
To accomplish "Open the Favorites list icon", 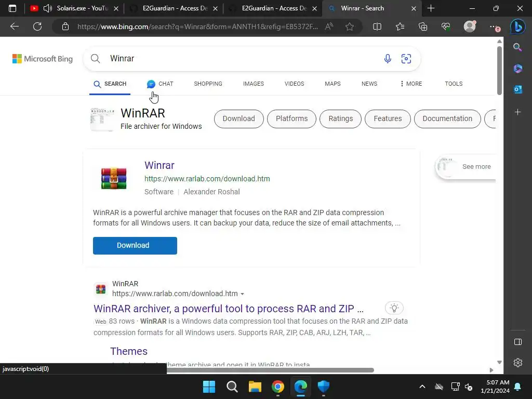I will pos(400,26).
